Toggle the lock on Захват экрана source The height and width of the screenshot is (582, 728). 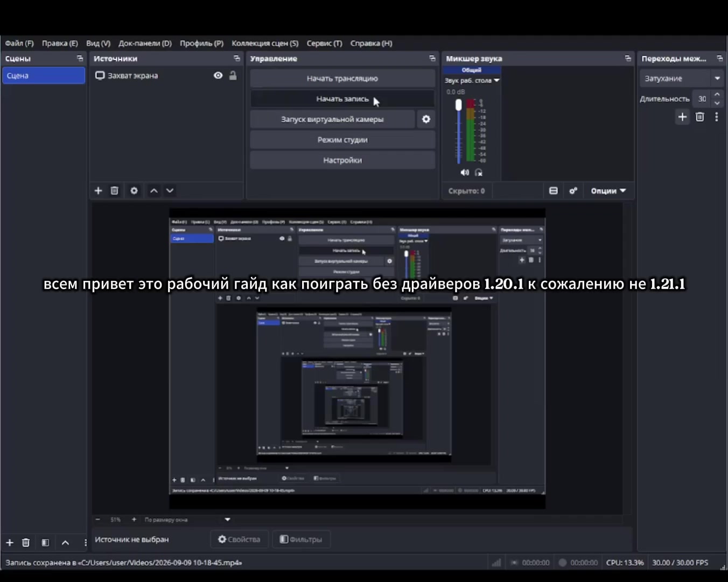[233, 75]
